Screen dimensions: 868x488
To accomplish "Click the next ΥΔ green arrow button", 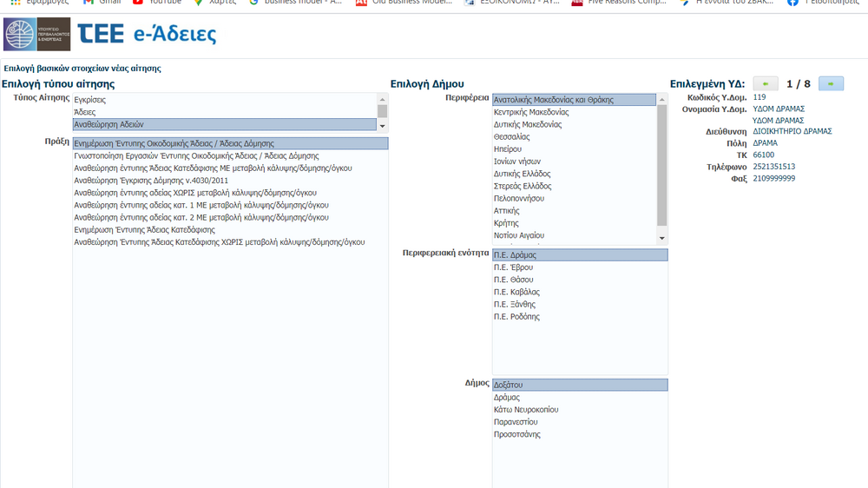I will pyautogui.click(x=831, y=84).
